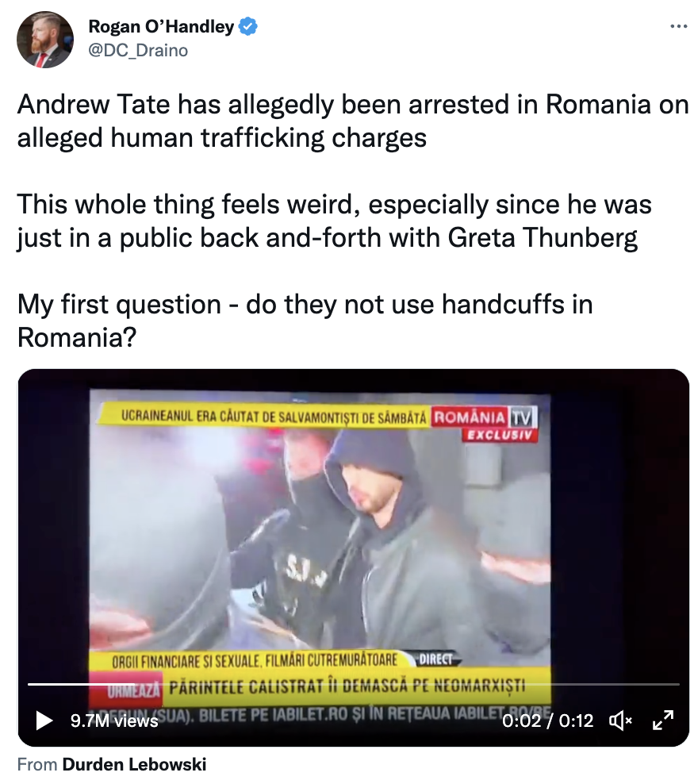698x784 pixels.
Task: Click the "From" attribution text
Action: pyautogui.click(x=37, y=764)
